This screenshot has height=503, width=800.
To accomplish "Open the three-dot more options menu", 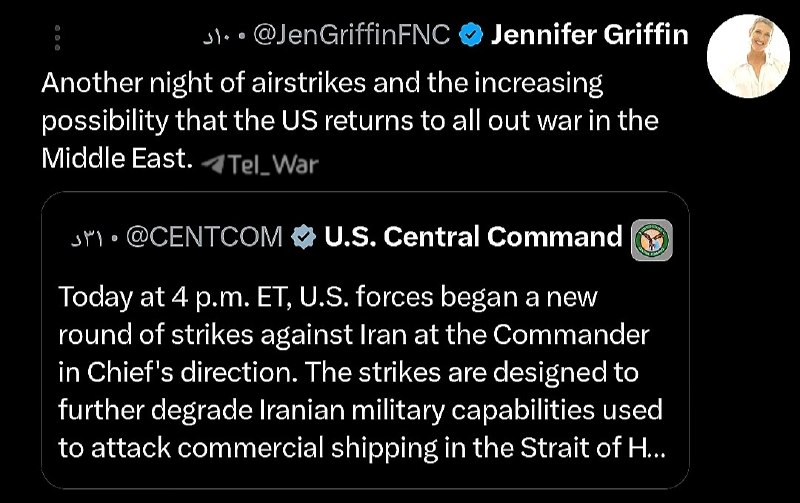I will tap(57, 37).
